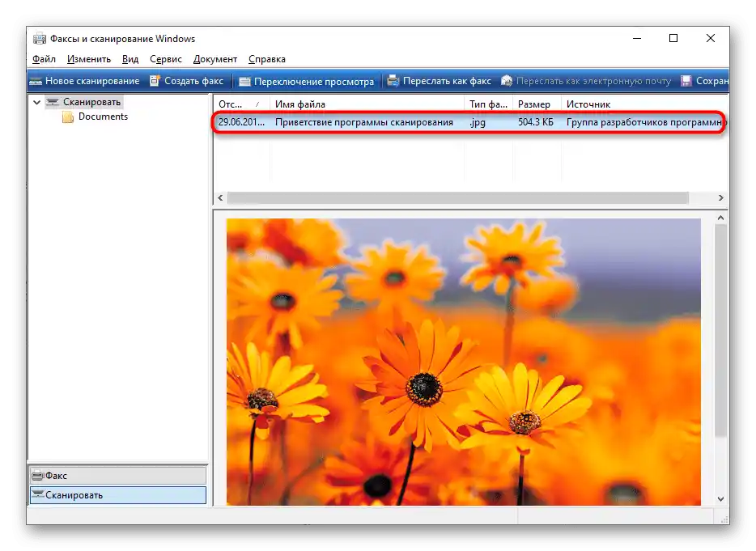Click left arrow of horizontal scrollbar

(220, 197)
